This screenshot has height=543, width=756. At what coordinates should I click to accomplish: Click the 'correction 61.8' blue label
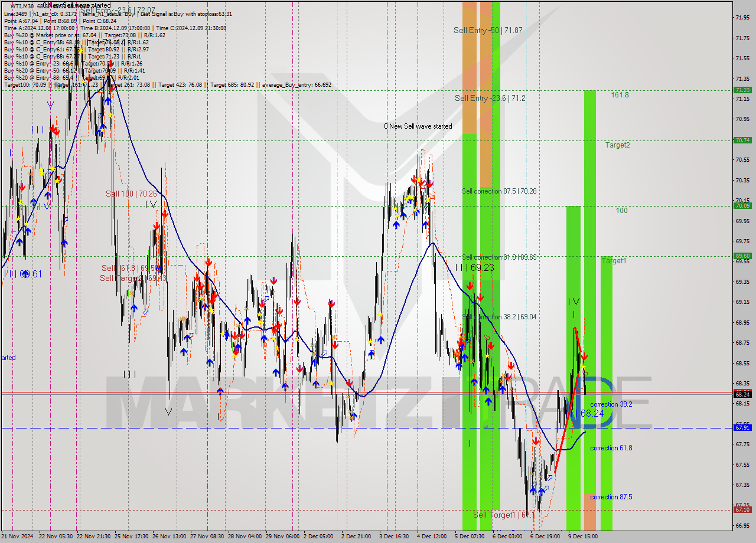tap(611, 448)
